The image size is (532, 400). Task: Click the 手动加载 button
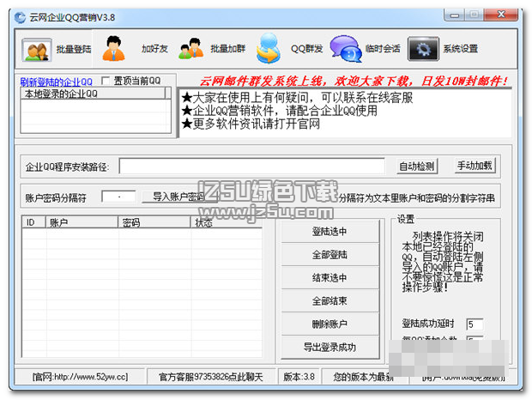pos(475,166)
